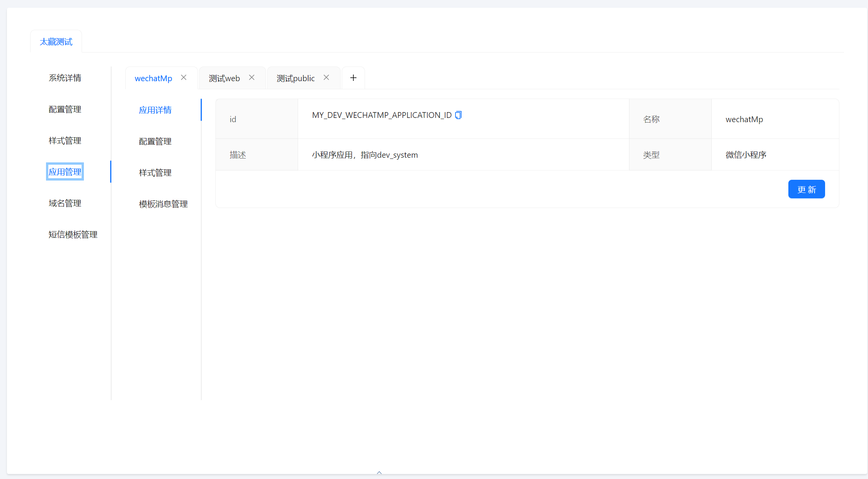The height and width of the screenshot is (479, 868).
Task: Open 域名管理 in left sidebar
Action: pyautogui.click(x=65, y=203)
